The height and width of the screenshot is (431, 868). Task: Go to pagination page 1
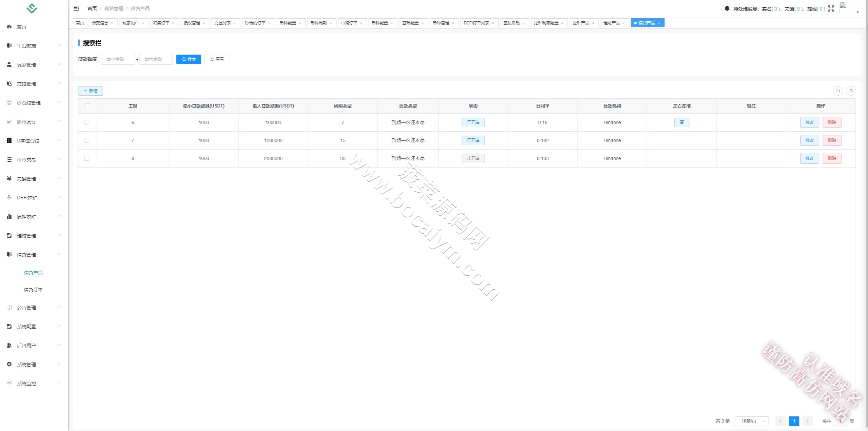(x=794, y=421)
